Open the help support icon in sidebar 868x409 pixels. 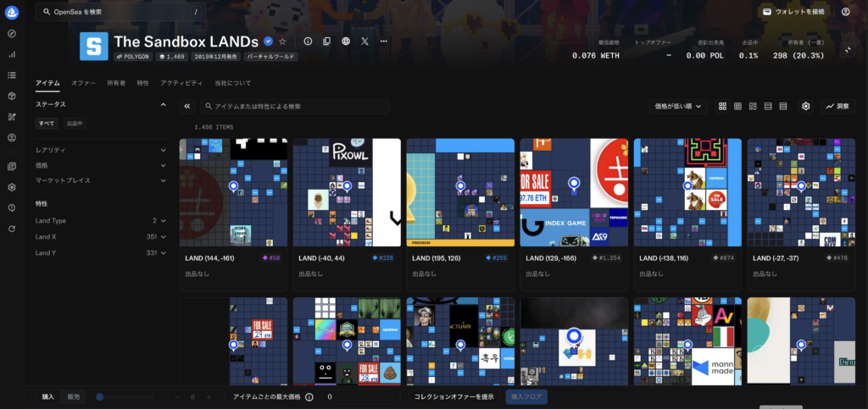(x=12, y=207)
